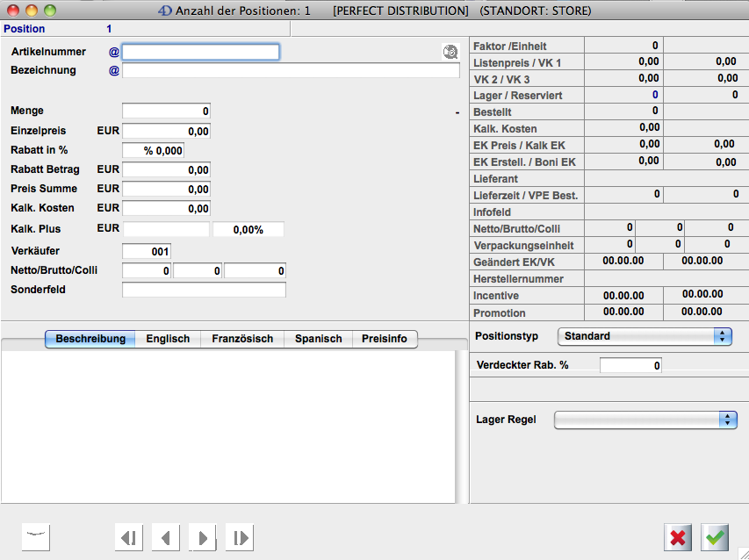Image resolution: width=749 pixels, height=560 pixels.
Task: Confirm with the green checkmark button
Action: click(716, 537)
